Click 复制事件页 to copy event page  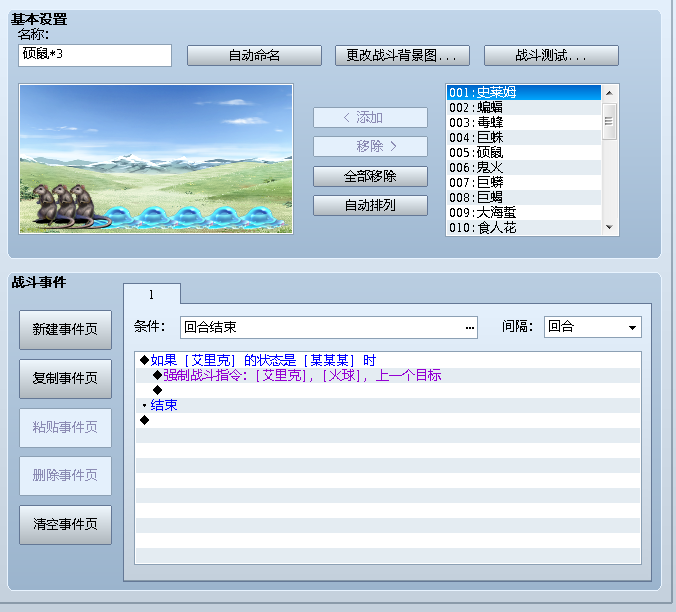coord(66,378)
